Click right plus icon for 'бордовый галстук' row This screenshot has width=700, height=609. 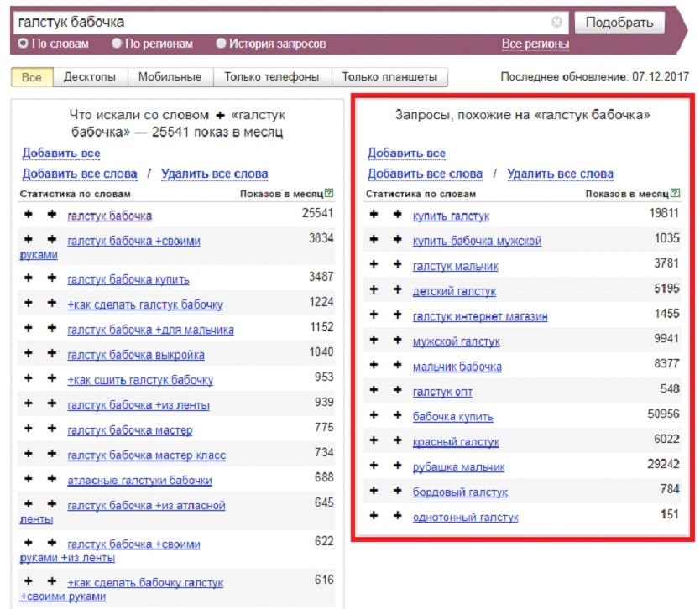tap(397, 491)
